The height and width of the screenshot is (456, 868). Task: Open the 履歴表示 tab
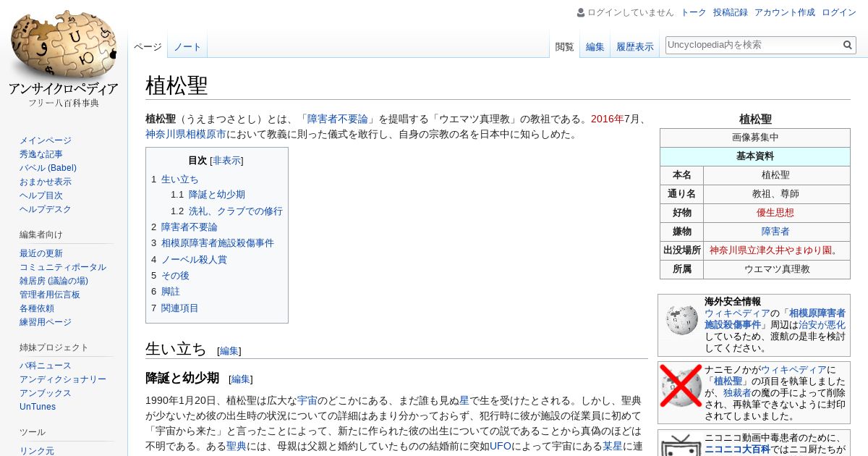pyautogui.click(x=634, y=47)
